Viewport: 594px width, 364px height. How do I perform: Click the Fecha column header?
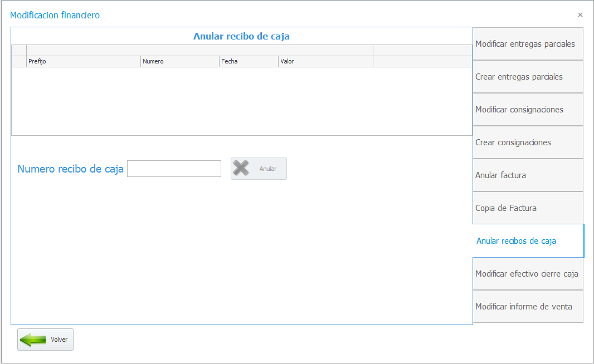(x=249, y=61)
